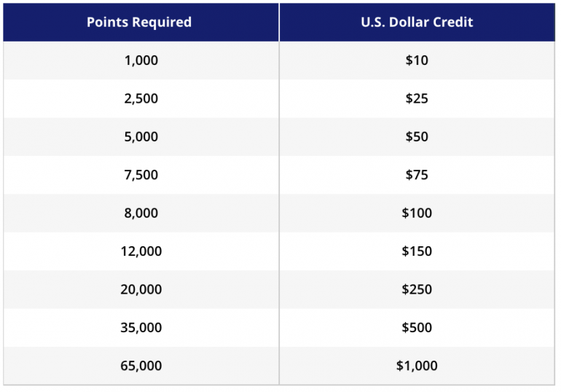Click the $1,000 credit cell
The width and height of the screenshot is (561, 392).
click(417, 366)
